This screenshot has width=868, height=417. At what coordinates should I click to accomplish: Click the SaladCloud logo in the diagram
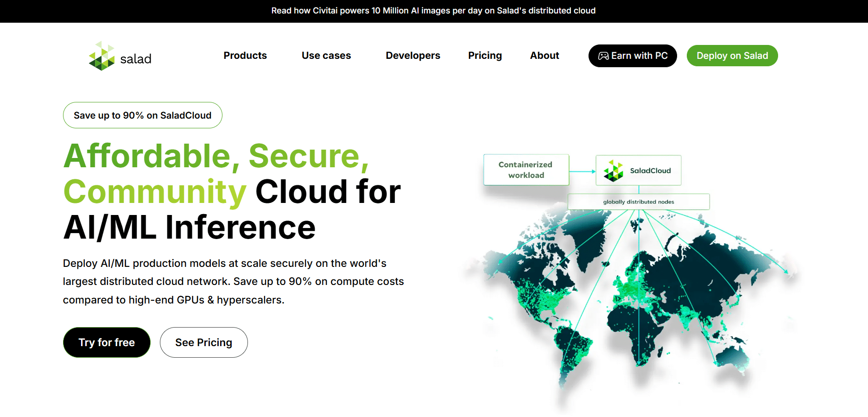(614, 171)
